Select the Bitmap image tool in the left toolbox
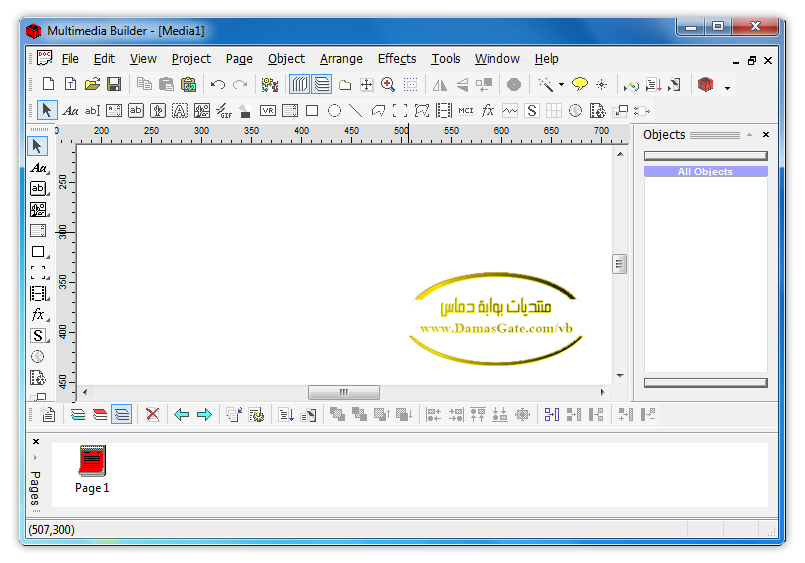Image resolution: width=805 pixels, height=563 pixels. tap(39, 209)
